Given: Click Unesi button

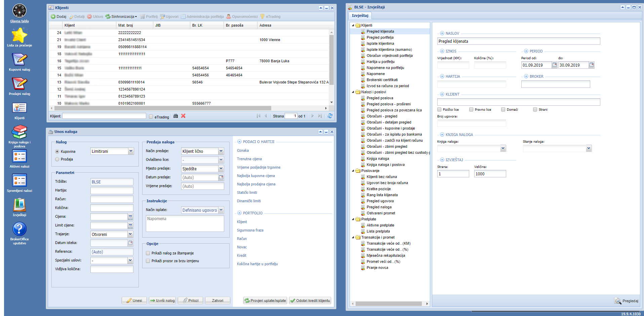Looking at the screenshot, I should [x=134, y=301].
